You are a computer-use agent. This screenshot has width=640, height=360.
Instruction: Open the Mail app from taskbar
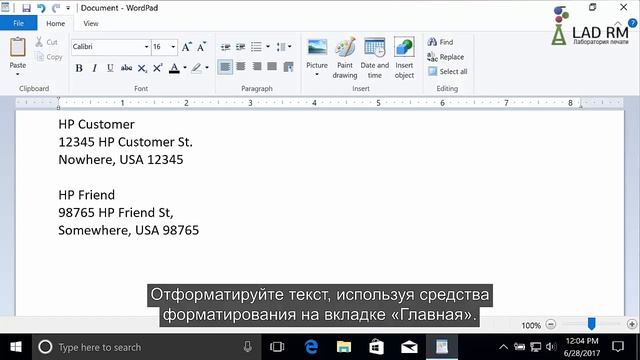[409, 347]
